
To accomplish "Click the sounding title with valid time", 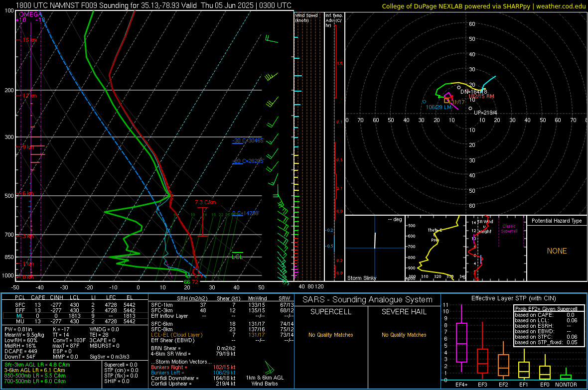I will [x=153, y=5].
